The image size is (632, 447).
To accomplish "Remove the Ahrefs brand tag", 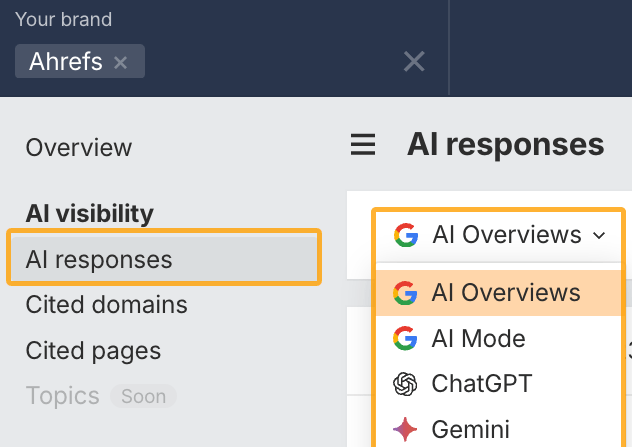I will click(x=121, y=62).
